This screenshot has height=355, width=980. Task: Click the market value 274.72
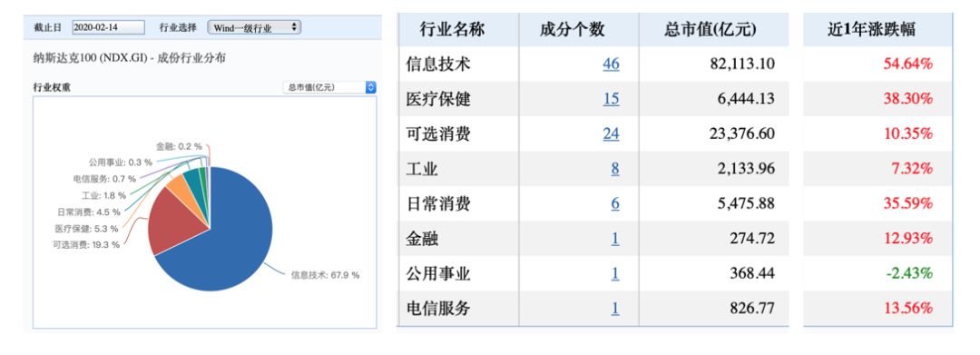(x=752, y=239)
